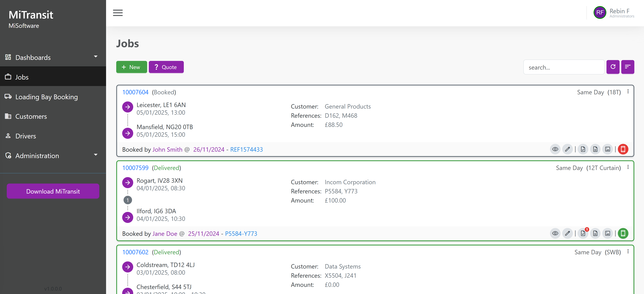This screenshot has width=644, height=294.
Task: Click the stop count badge on job 10007599
Action: point(127,200)
